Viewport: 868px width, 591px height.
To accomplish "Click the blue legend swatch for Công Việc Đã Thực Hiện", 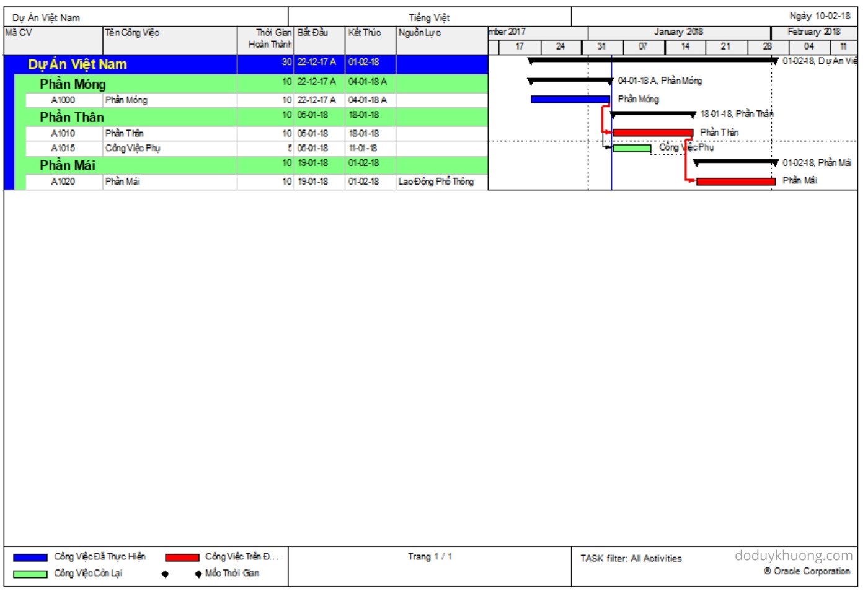I will point(30,558).
